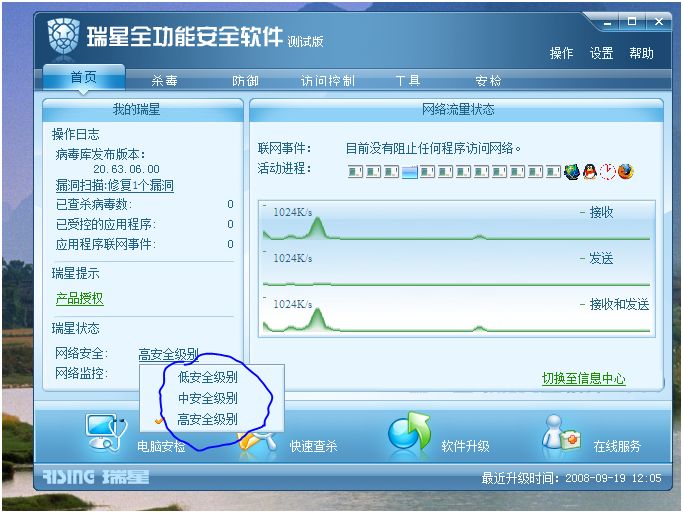Select the globe browser process icon
The height and width of the screenshot is (513, 683).
[571, 172]
